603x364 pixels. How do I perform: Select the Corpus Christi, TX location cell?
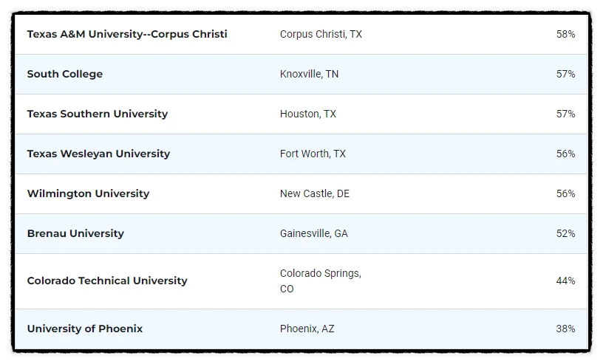[321, 34]
